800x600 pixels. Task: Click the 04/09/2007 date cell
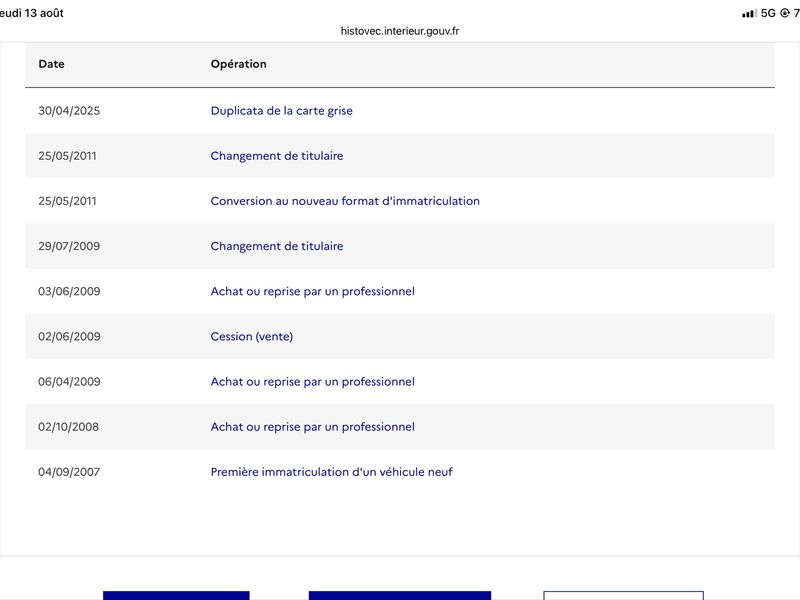tap(69, 472)
